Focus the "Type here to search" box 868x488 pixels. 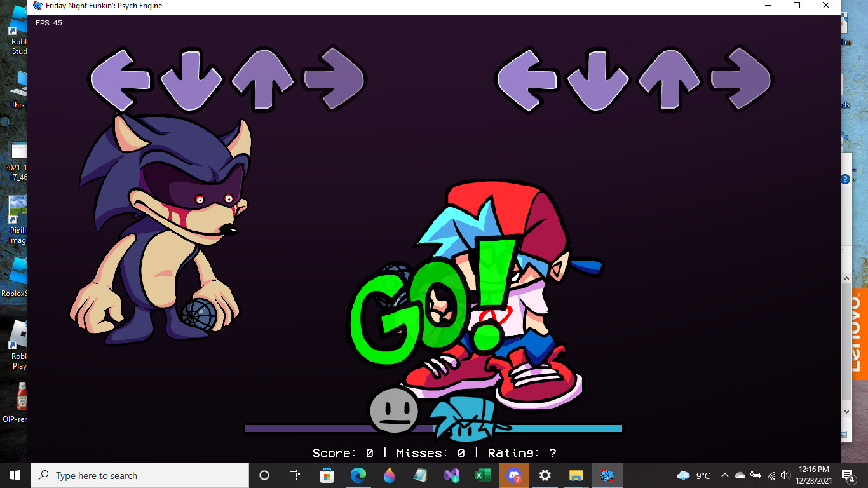click(140, 475)
